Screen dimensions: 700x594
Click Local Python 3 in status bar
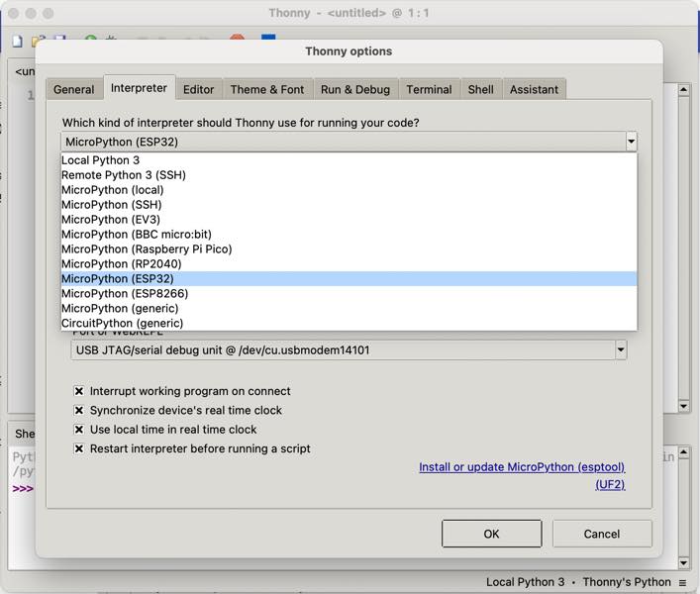(525, 582)
